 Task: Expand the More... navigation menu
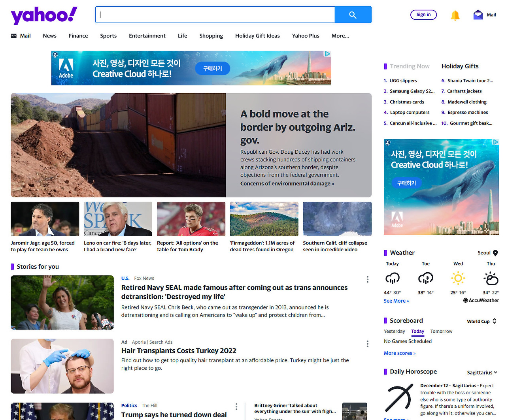pos(340,36)
